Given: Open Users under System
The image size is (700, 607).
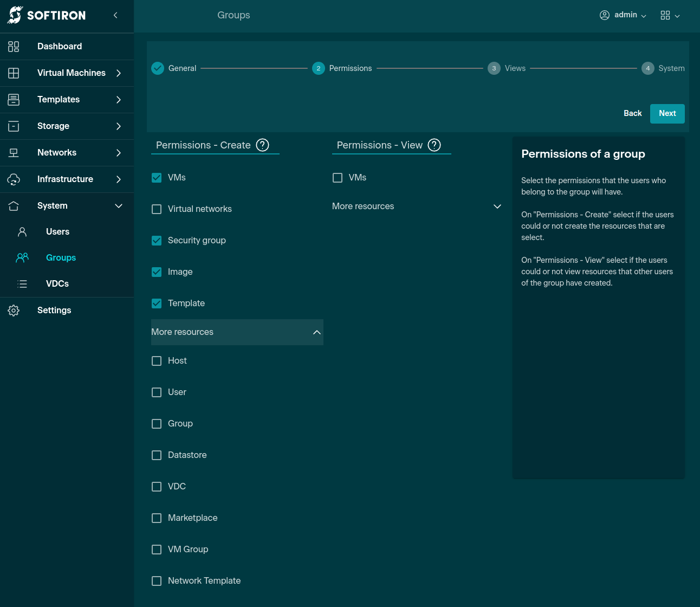Looking at the screenshot, I should [57, 232].
